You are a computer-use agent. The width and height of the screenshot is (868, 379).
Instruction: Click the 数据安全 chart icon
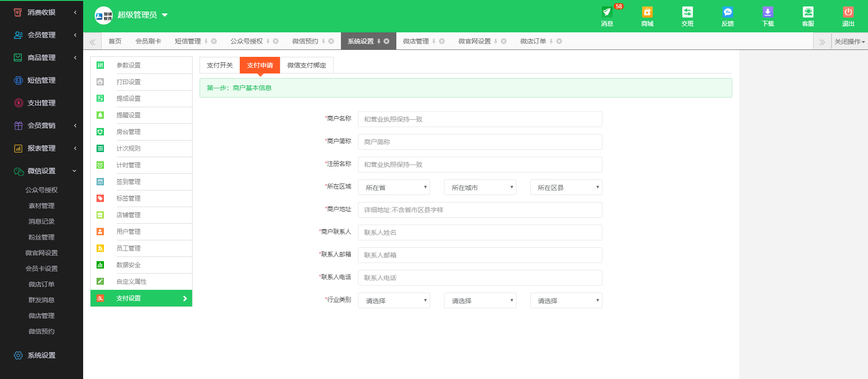coord(100,265)
